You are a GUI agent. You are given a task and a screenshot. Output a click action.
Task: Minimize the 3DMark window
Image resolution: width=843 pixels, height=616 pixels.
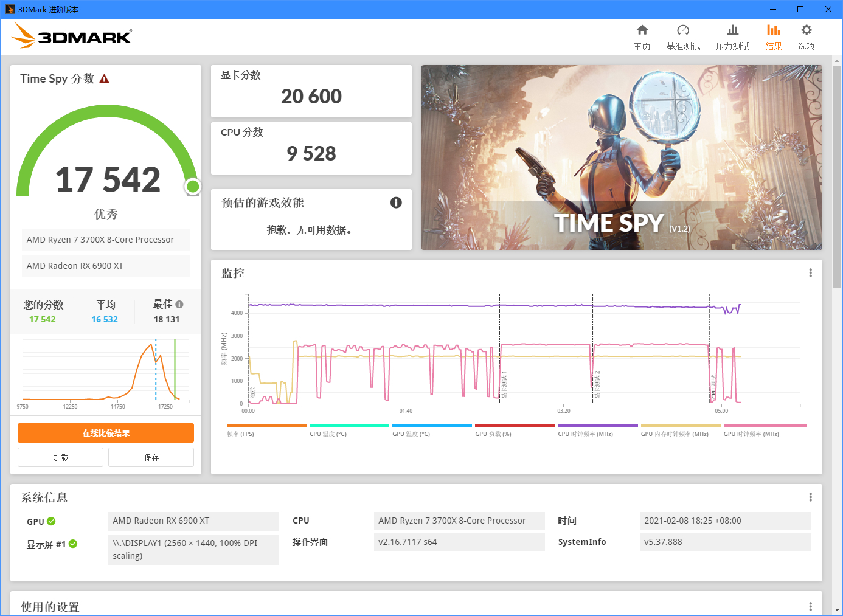773,9
